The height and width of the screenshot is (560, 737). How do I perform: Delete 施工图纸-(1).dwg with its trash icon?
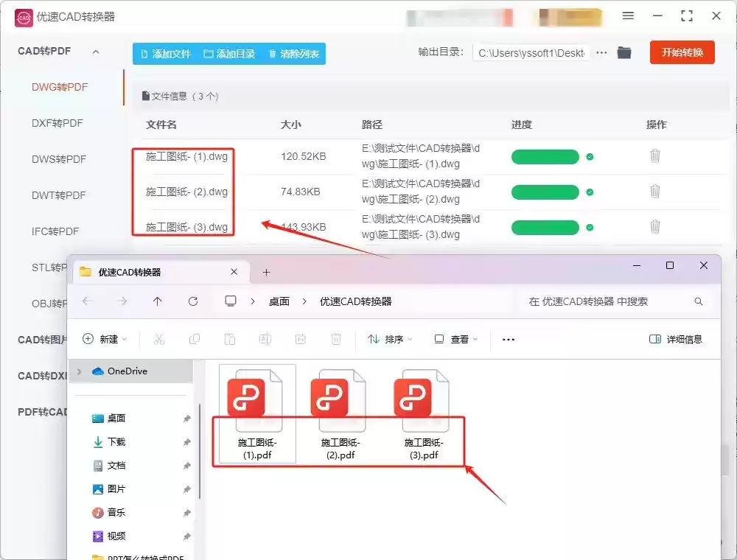click(x=655, y=156)
